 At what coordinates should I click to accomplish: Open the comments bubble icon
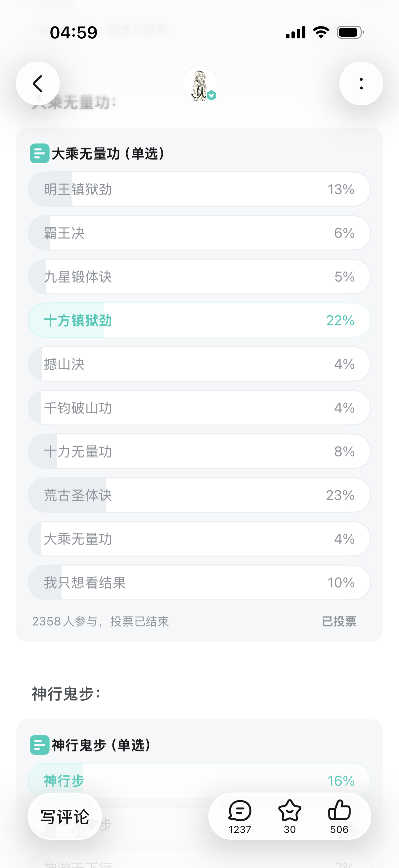click(x=240, y=811)
